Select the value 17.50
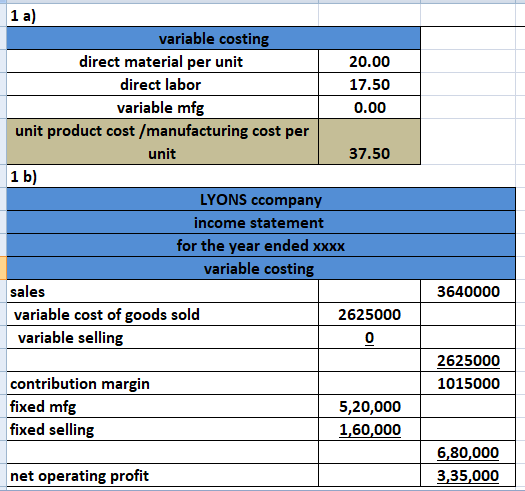The image size is (525, 491). (x=369, y=84)
